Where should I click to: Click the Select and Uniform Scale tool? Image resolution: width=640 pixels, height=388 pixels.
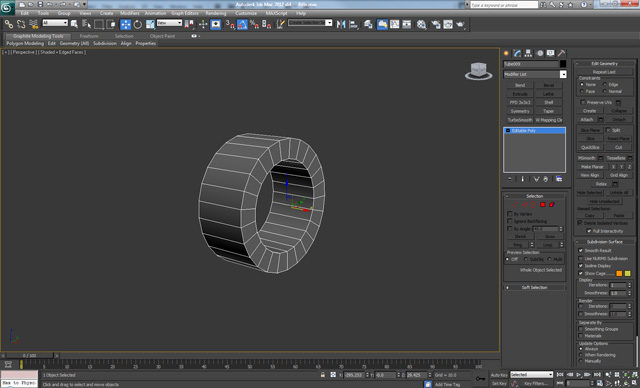click(150, 24)
